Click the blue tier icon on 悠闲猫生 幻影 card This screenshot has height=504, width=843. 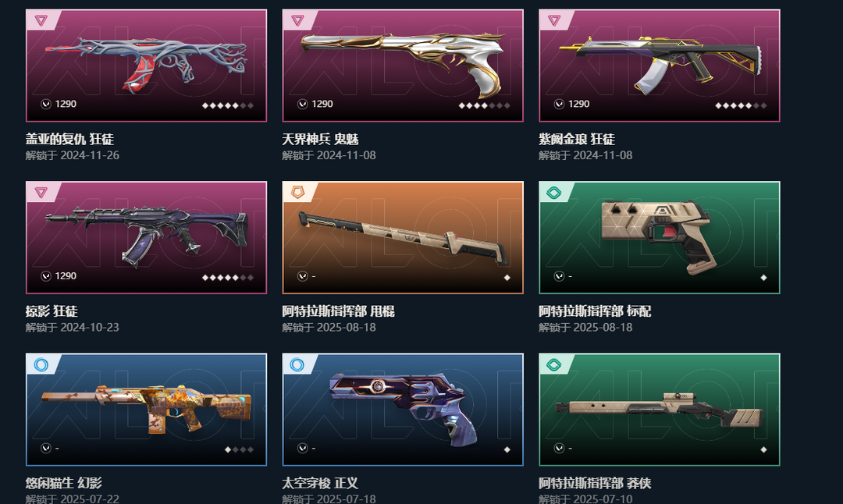41,364
